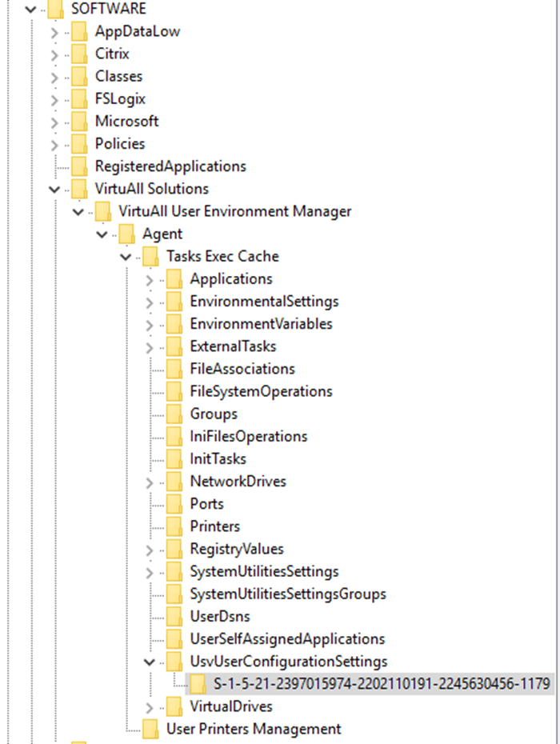Expand the EnvironmentalSettings key
This screenshot has width=560, height=744.
[x=150, y=302]
